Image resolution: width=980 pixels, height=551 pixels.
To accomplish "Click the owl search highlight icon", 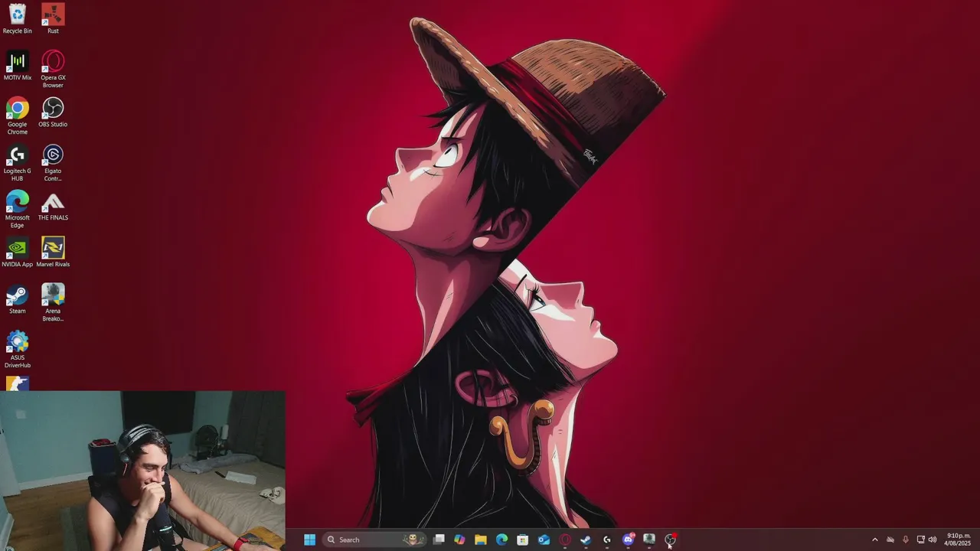I will tap(413, 540).
